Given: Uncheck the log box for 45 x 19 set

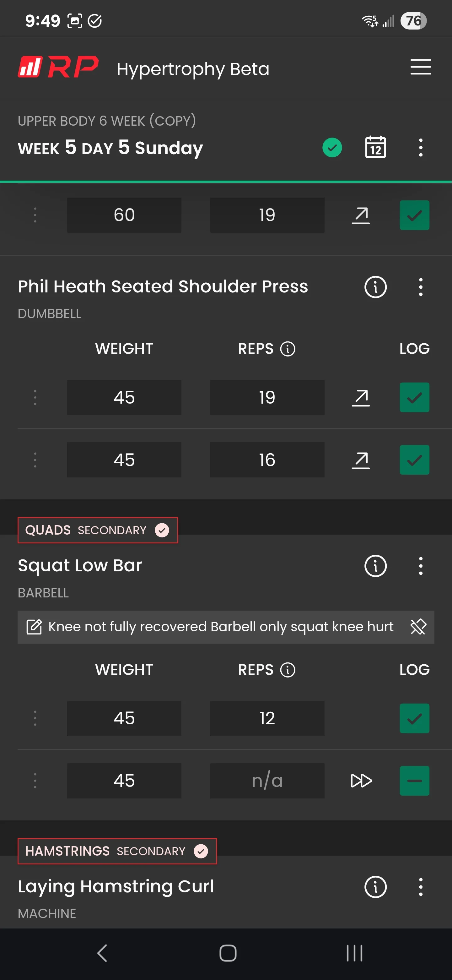Looking at the screenshot, I should [414, 397].
